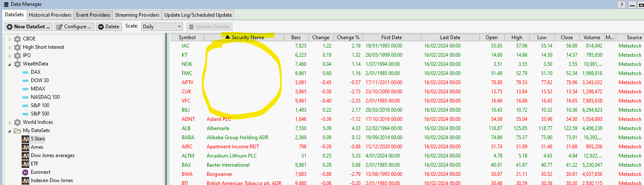Click the Update DataSet button
Screen dimensions: 644x185
tap(210, 27)
